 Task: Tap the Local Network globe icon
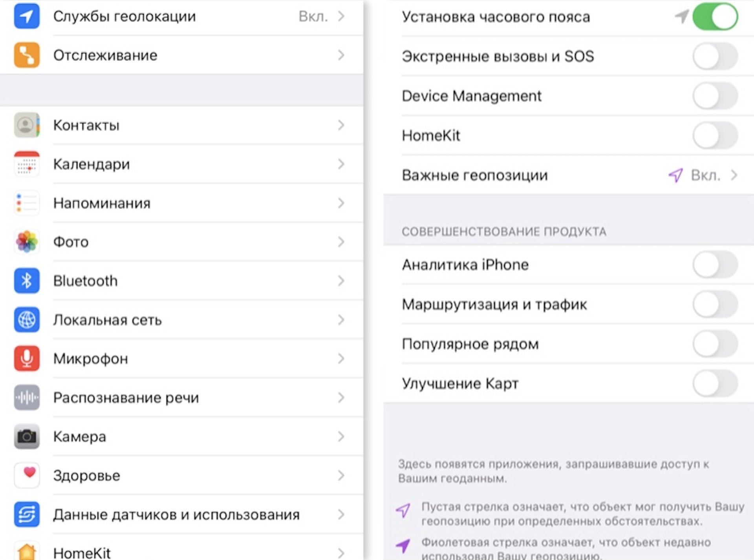27,319
